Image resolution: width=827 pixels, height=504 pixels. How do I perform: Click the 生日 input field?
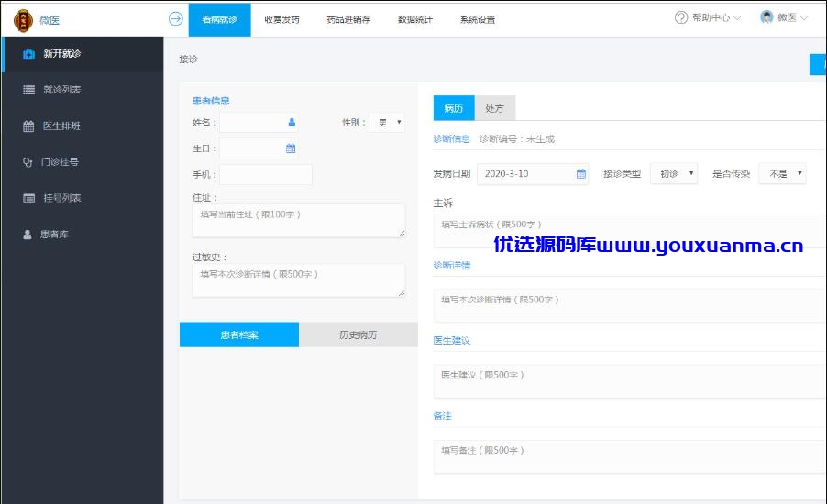pos(259,148)
